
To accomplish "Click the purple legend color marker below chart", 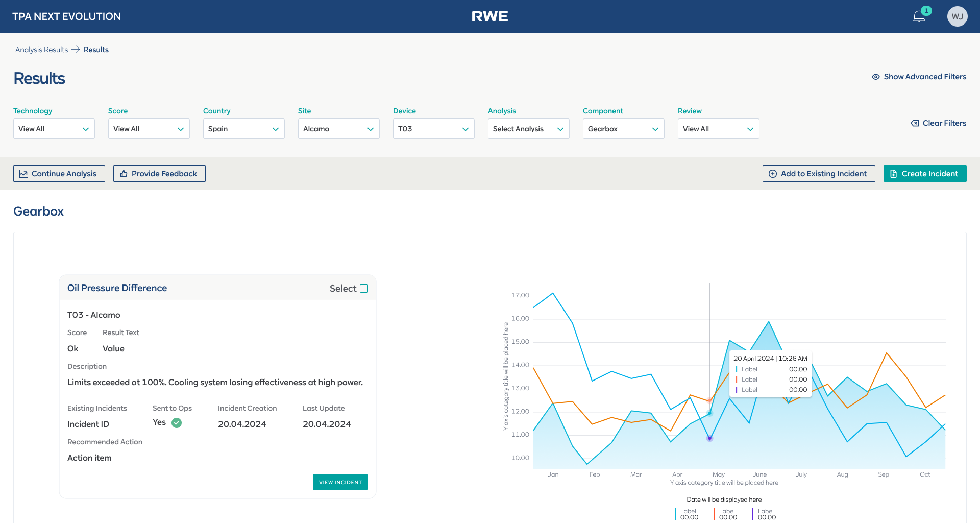I will (x=753, y=514).
